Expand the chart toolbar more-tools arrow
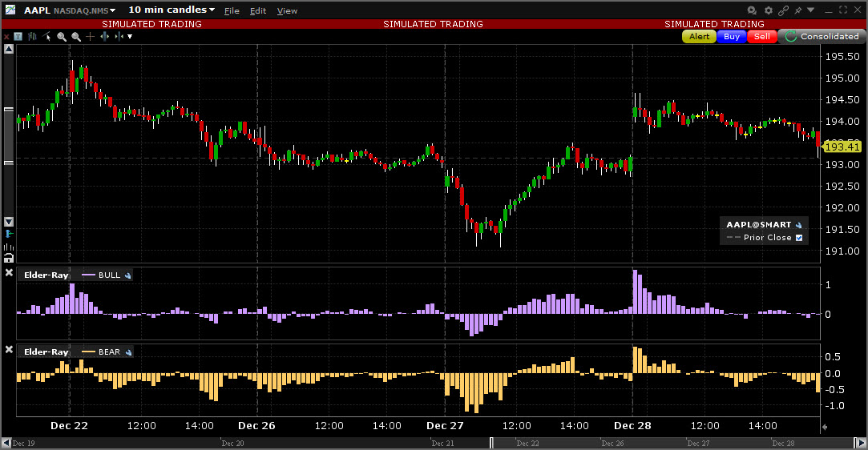868x450 pixels. pos(130,37)
